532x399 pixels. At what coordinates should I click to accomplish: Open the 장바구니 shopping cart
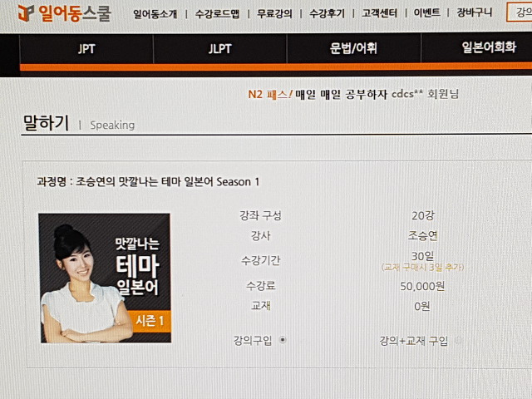coord(475,12)
